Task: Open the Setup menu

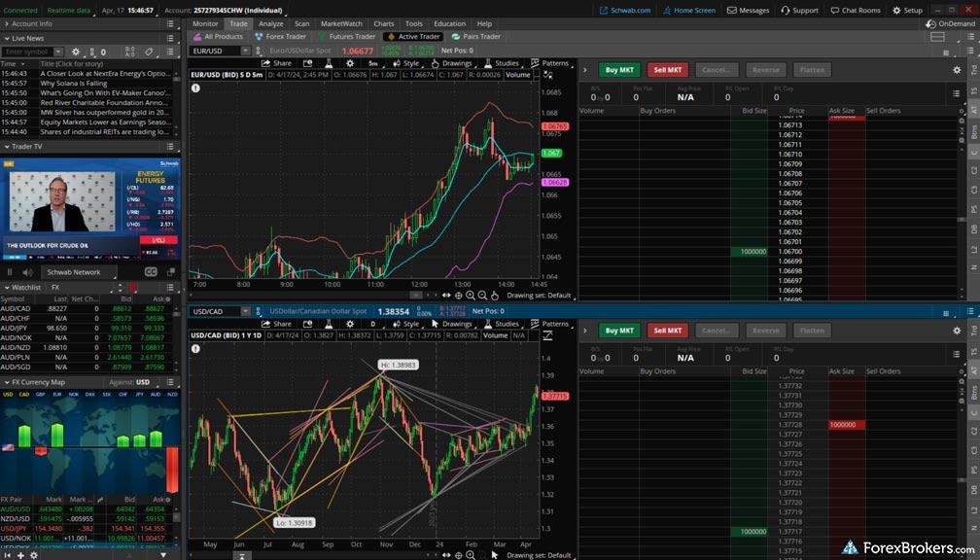Action: click(907, 10)
